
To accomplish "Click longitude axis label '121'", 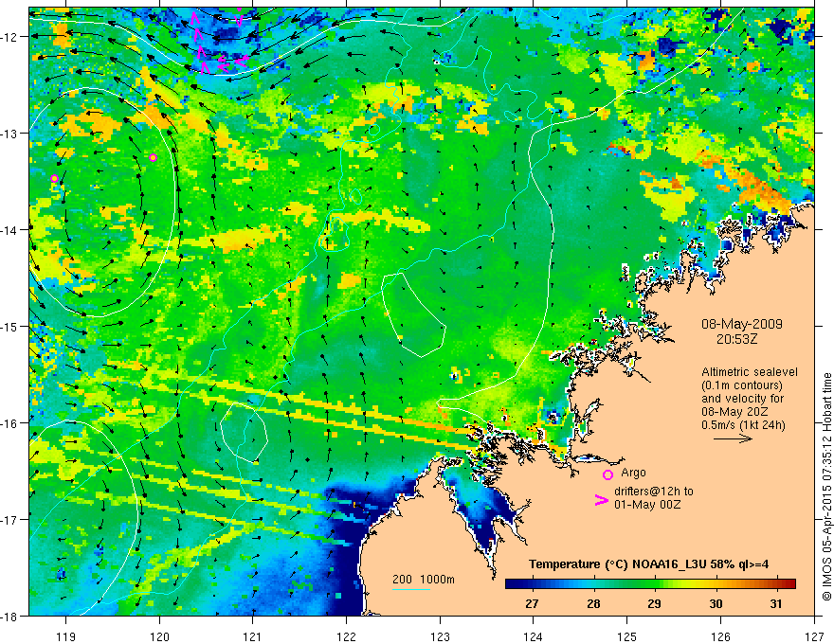I will pyautogui.click(x=253, y=636).
